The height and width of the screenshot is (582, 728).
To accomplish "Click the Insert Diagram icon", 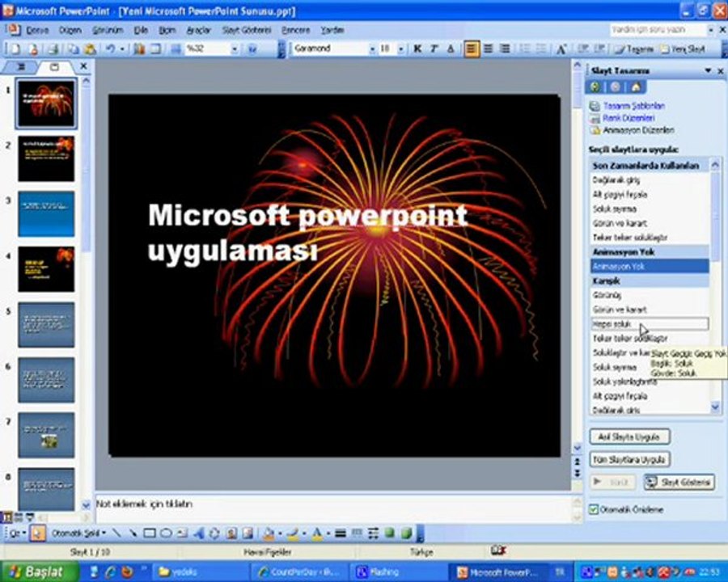I will point(214,533).
